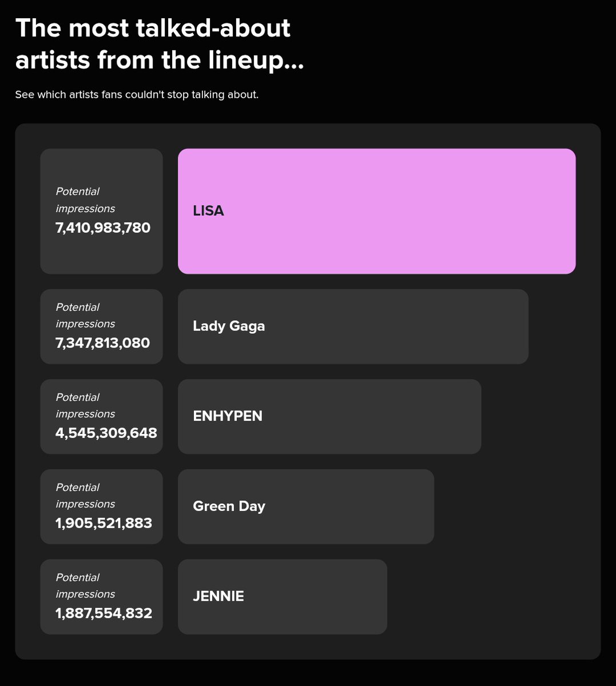
Task: Click the 7,410,983,780 impressions figure
Action: 103,228
